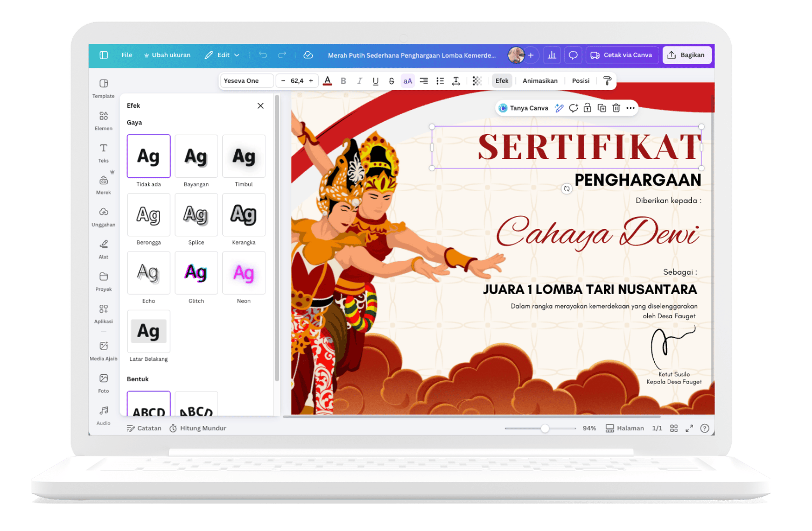Image resolution: width=812 pixels, height=531 pixels.
Task: Click the magic write pencil icon
Action: (559, 108)
